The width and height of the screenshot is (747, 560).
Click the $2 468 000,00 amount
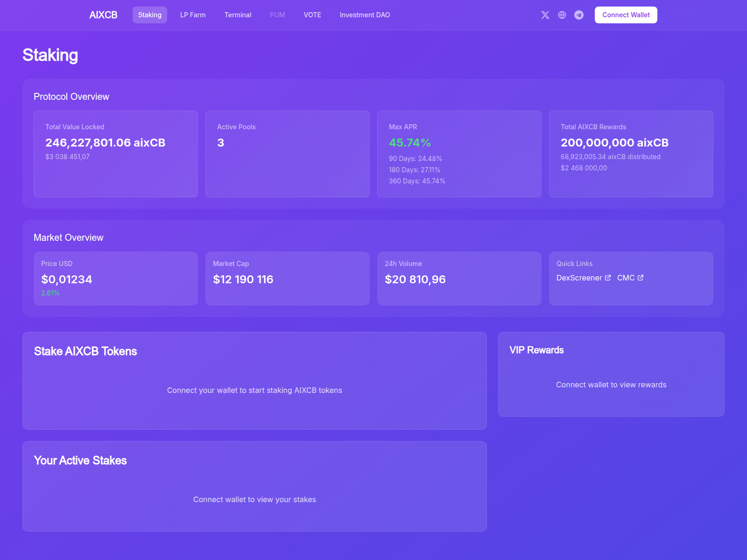point(584,168)
